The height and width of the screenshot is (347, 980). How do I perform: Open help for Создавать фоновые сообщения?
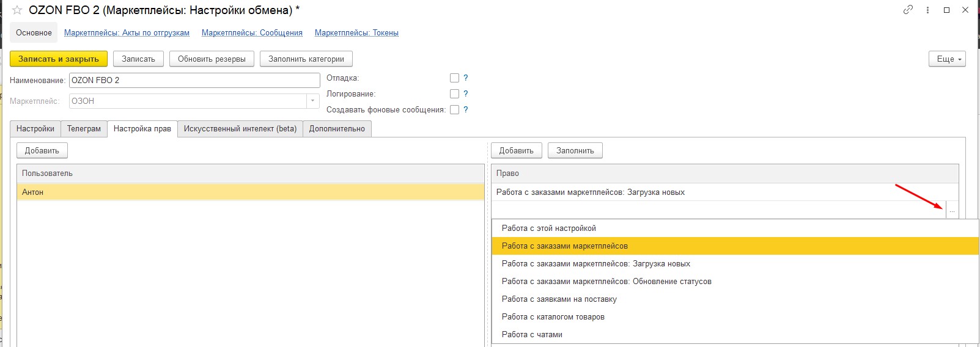(466, 109)
